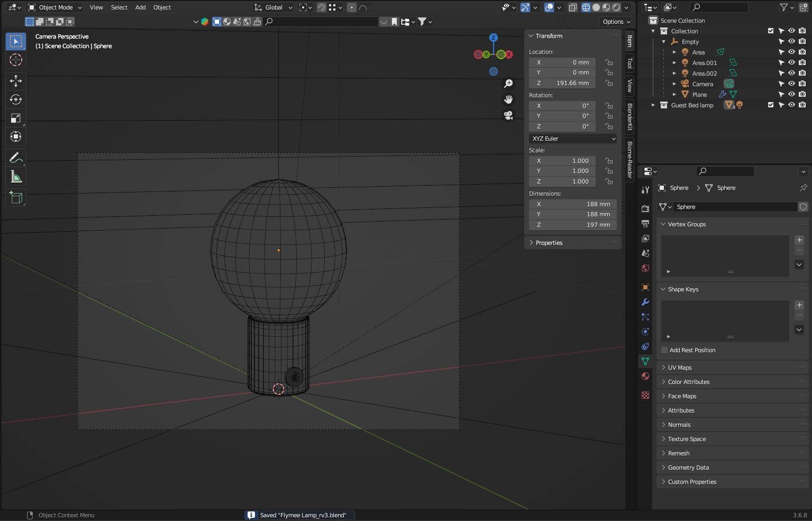Switch to the Tool sidebar tab
Image resolution: width=812 pixels, height=521 pixels.
629,63
